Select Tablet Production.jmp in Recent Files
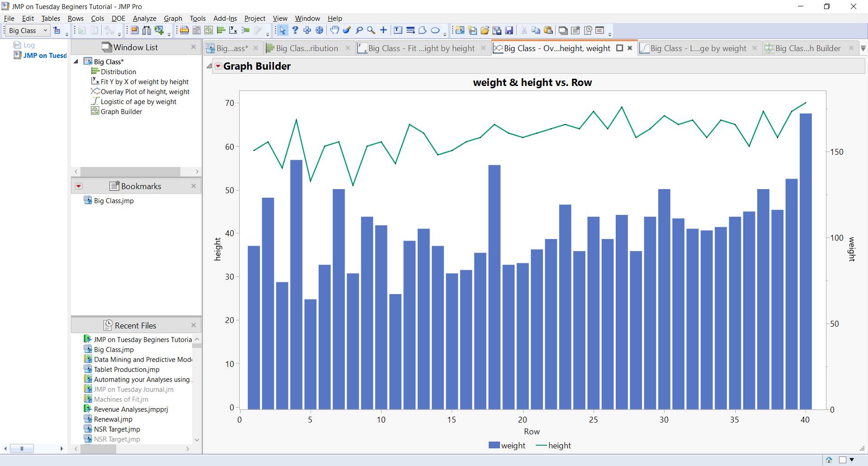 coord(126,369)
